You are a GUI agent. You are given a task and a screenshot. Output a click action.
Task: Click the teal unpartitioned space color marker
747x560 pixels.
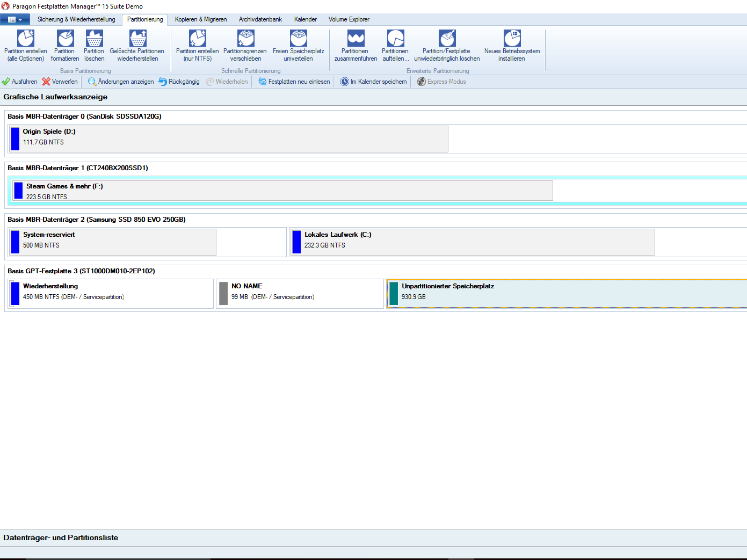point(394,294)
